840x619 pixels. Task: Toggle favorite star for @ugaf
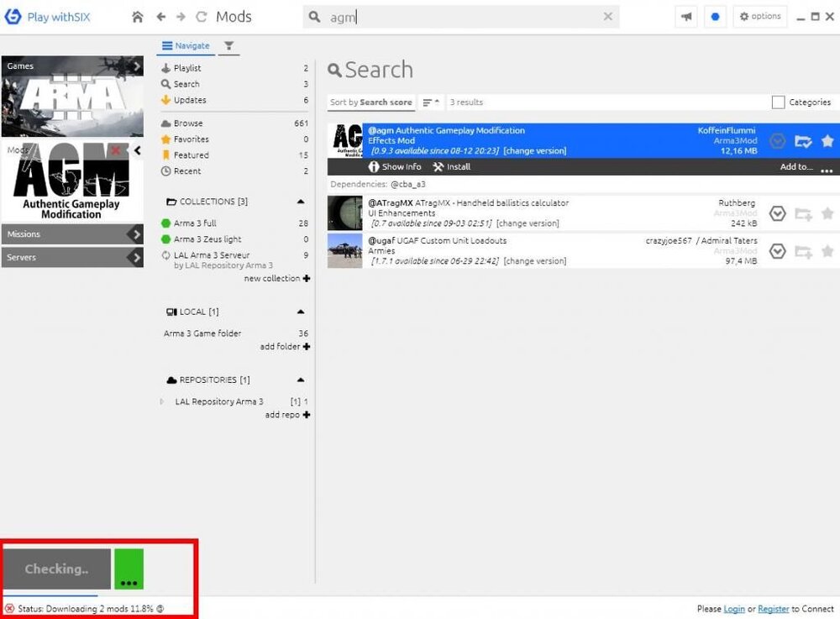[x=827, y=250]
